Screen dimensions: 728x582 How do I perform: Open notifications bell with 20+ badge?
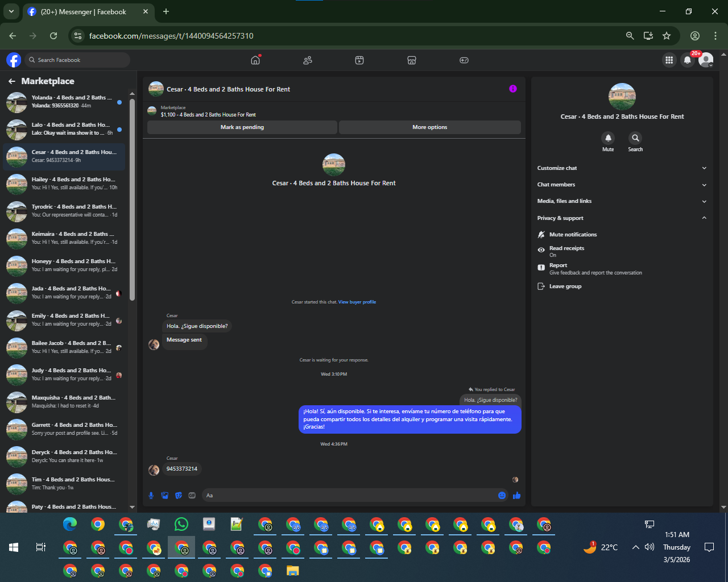688,60
